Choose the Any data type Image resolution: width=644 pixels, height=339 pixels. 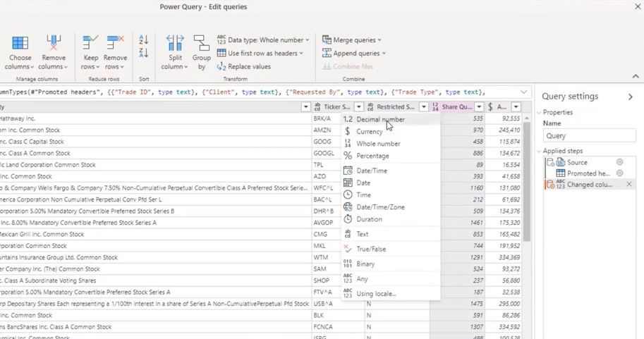[x=391, y=279]
